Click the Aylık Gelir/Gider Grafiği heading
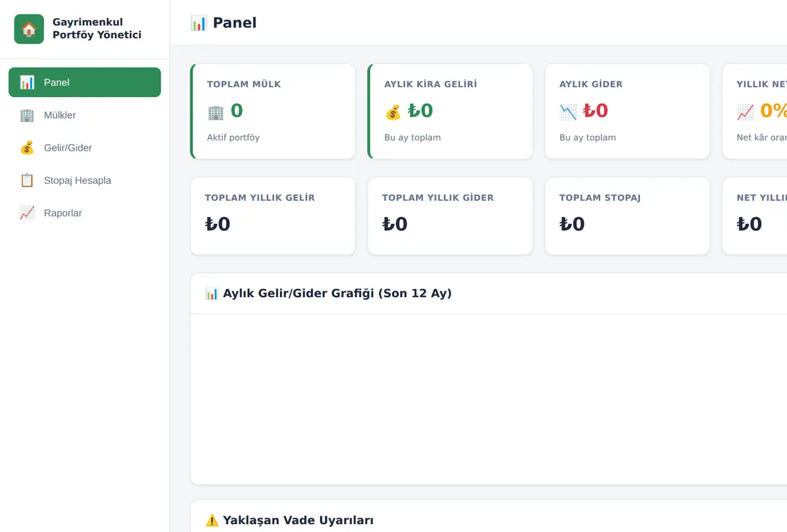The image size is (787, 532). pos(337,293)
